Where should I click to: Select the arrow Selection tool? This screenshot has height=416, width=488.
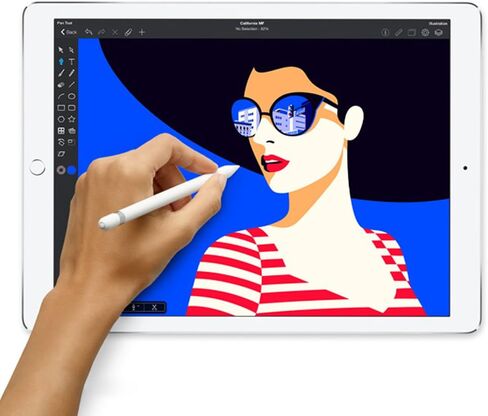tap(61, 50)
